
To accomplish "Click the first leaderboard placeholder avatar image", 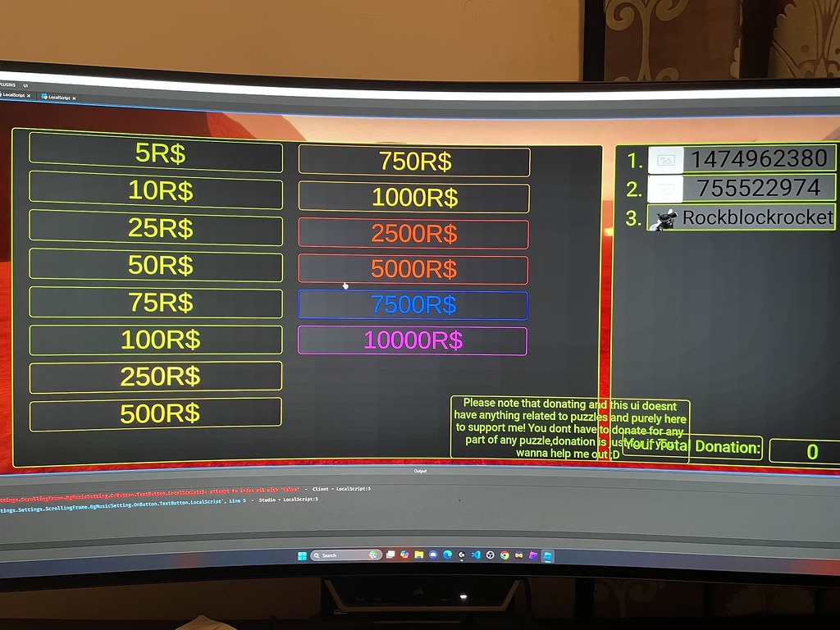I will coord(666,160).
